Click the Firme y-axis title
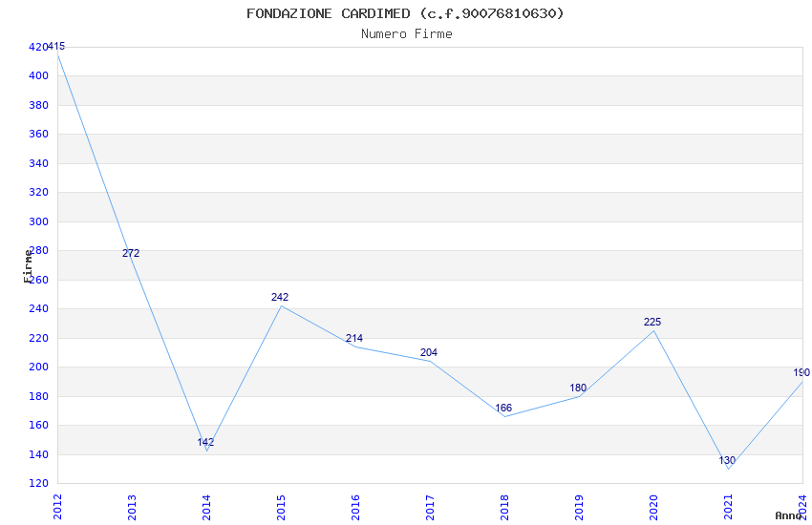Image resolution: width=812 pixels, height=525 pixels. (x=28, y=266)
